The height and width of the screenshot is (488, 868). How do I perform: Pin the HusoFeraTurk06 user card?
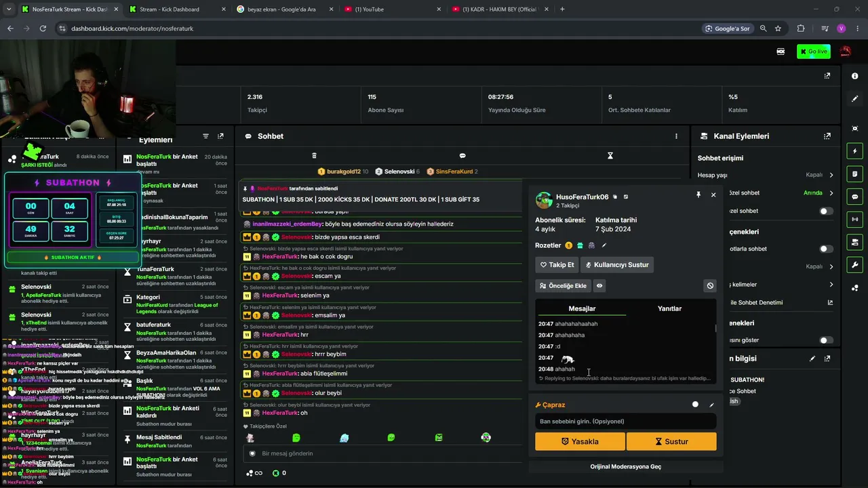pyautogui.click(x=698, y=195)
